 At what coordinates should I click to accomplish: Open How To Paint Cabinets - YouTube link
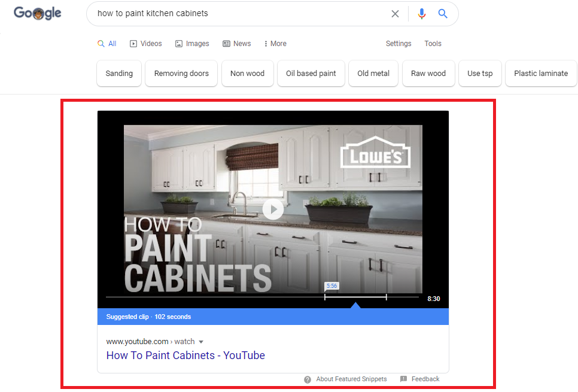coord(185,355)
